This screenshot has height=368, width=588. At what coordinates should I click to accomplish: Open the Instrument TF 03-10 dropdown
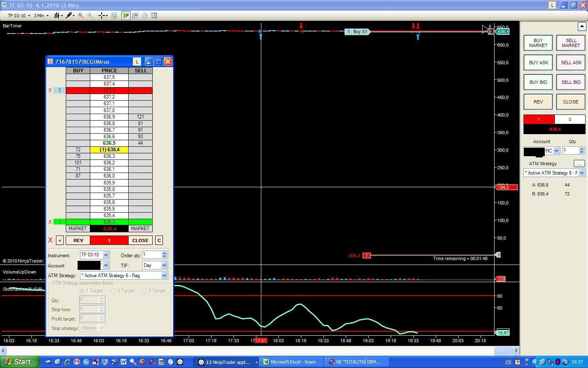tap(106, 255)
